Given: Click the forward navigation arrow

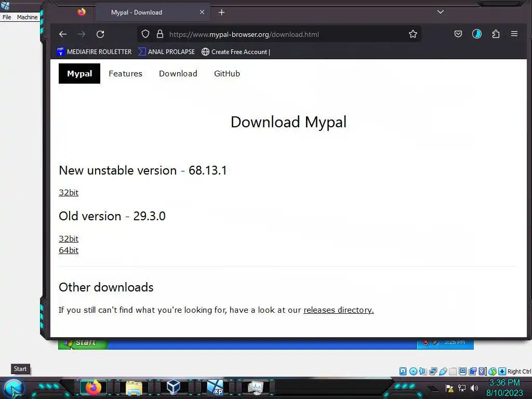Looking at the screenshot, I should 82,34.
